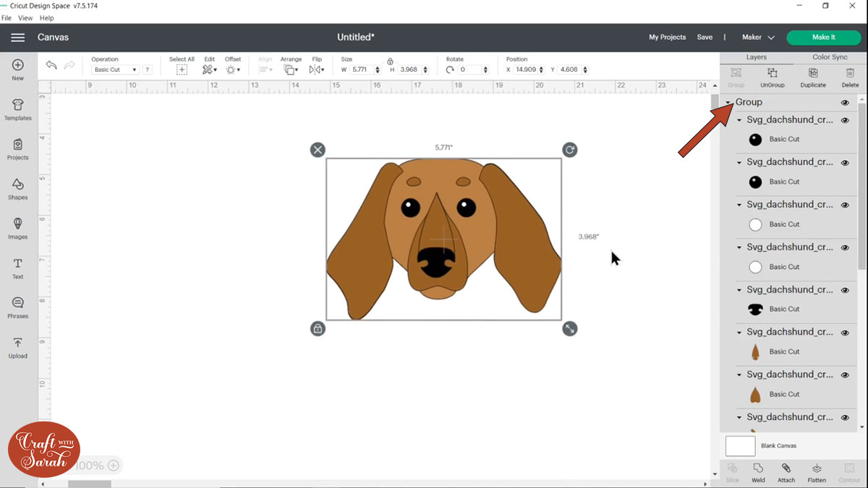Click the Weld tool icon
The width and height of the screenshot is (868, 488).
point(758,472)
